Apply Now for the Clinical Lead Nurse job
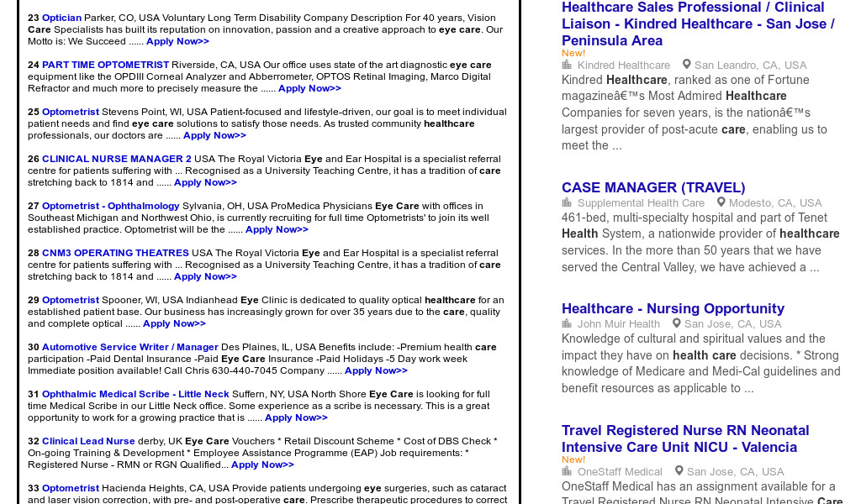The height and width of the screenshot is (504, 861). tap(262, 465)
